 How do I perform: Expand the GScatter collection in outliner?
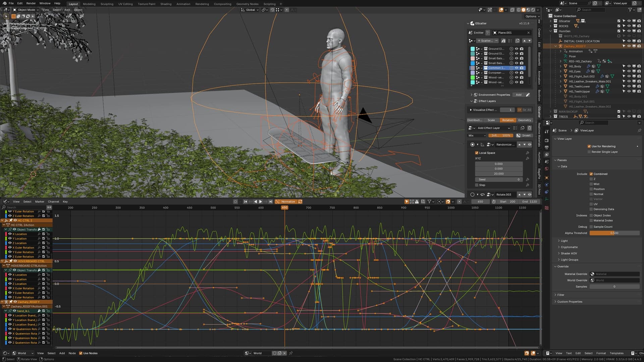(550, 21)
